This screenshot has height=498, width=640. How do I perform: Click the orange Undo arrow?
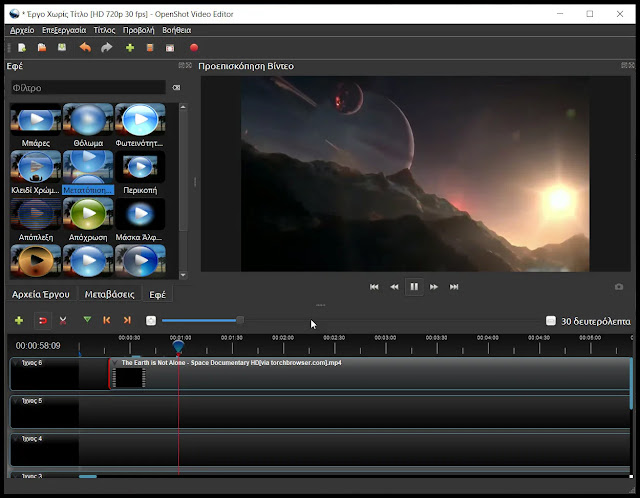click(85, 48)
